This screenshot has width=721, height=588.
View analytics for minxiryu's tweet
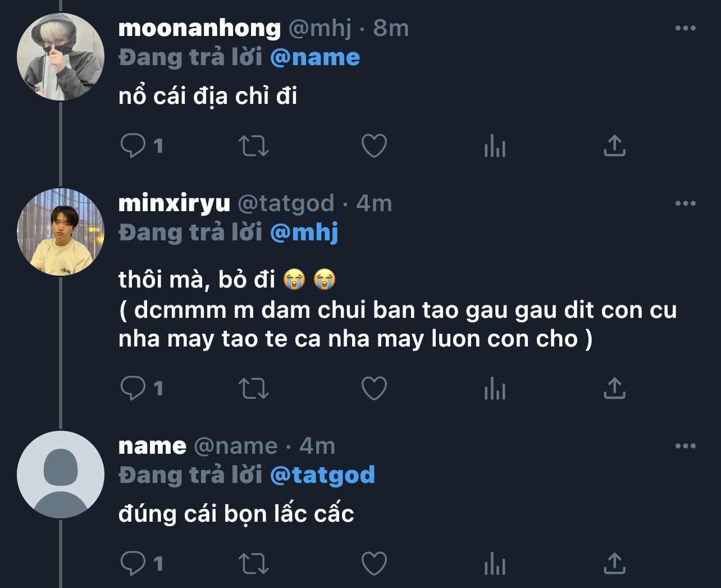tap(495, 388)
